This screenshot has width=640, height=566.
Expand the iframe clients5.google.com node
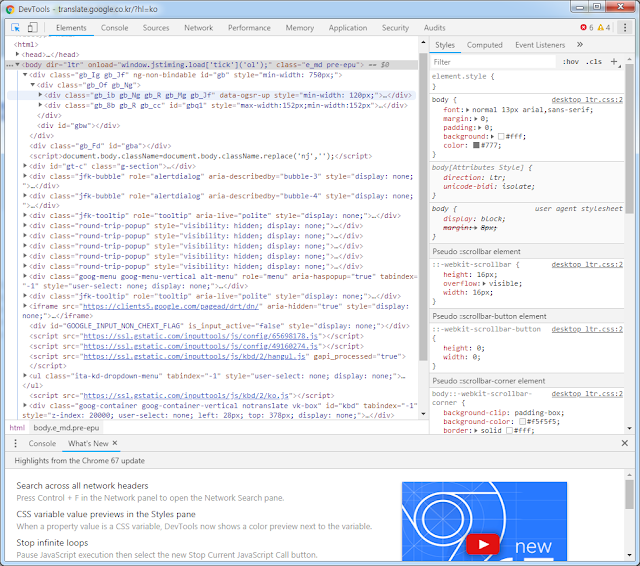[x=25, y=306]
